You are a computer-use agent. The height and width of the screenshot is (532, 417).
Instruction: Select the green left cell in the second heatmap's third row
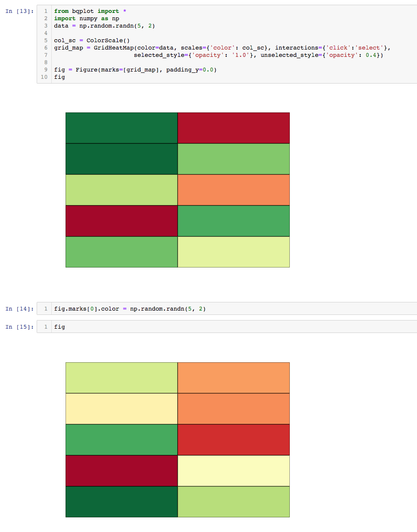121,439
